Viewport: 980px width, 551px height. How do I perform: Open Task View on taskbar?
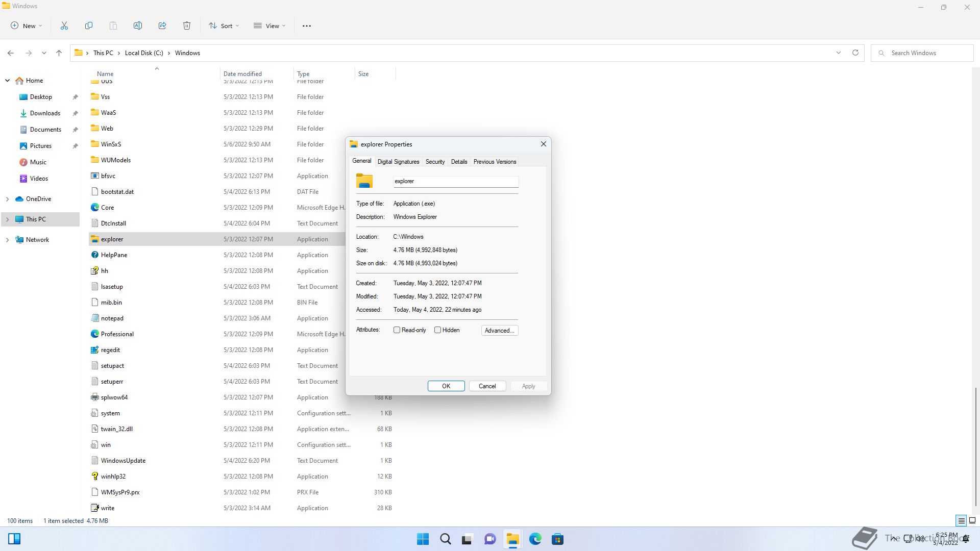coord(468,539)
